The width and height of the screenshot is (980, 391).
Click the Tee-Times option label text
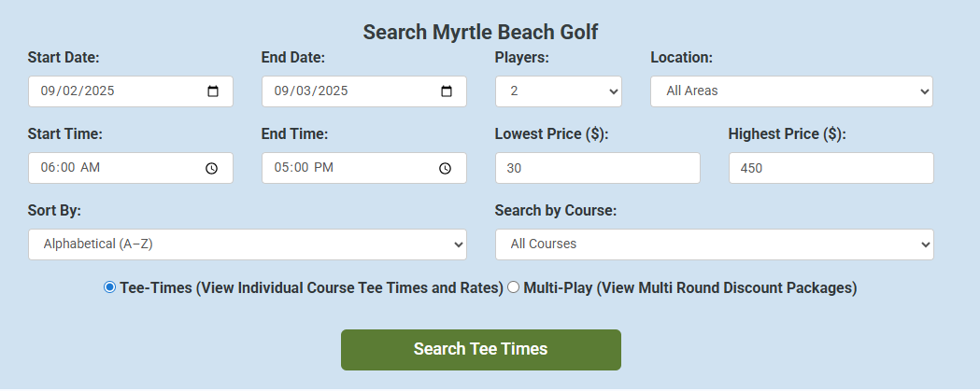[311, 287]
